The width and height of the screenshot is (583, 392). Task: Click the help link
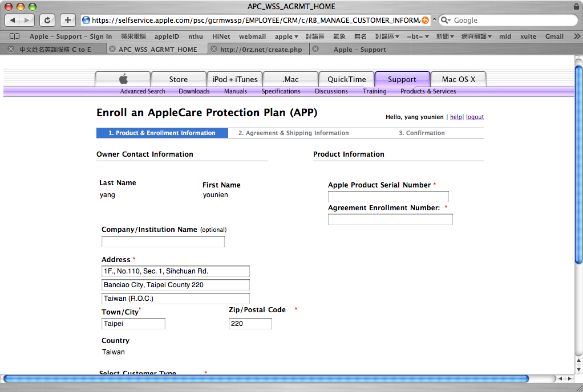[456, 117]
